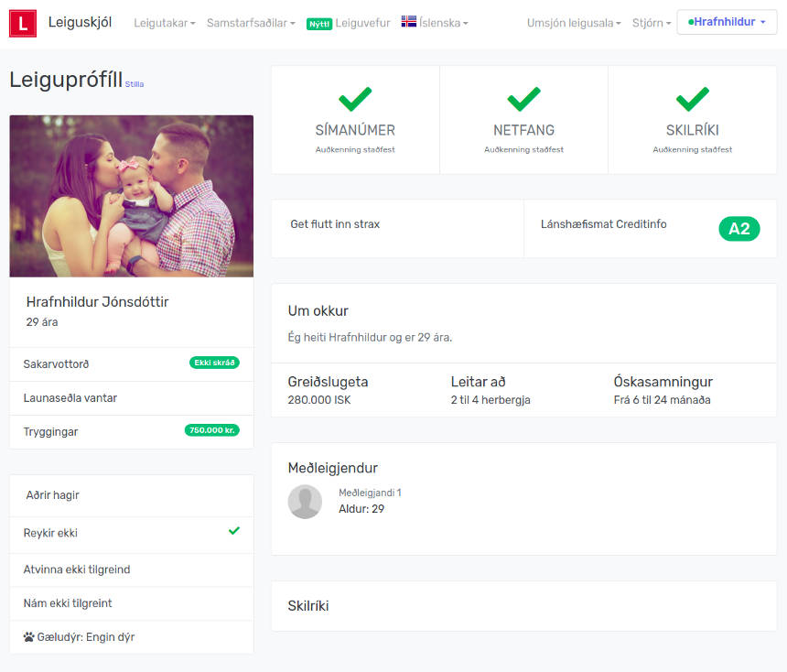This screenshot has width=787, height=672.
Task: Click the Ekki skráð badge
Action: pos(214,363)
